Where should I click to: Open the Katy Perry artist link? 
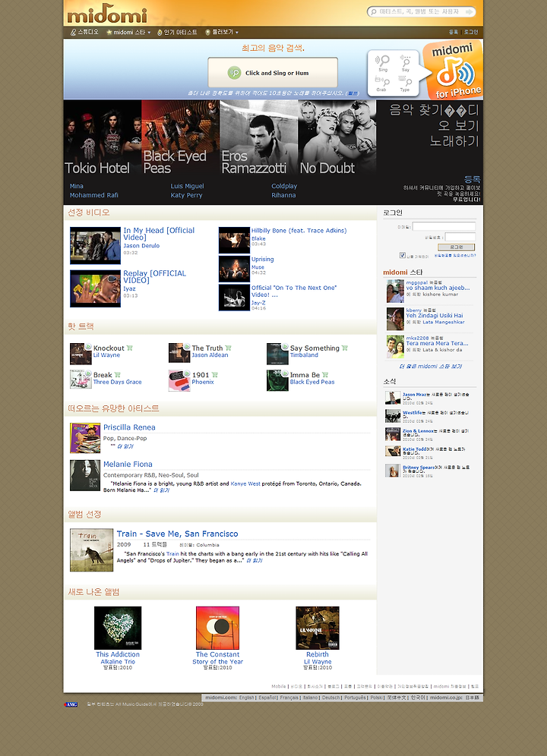coord(186,195)
